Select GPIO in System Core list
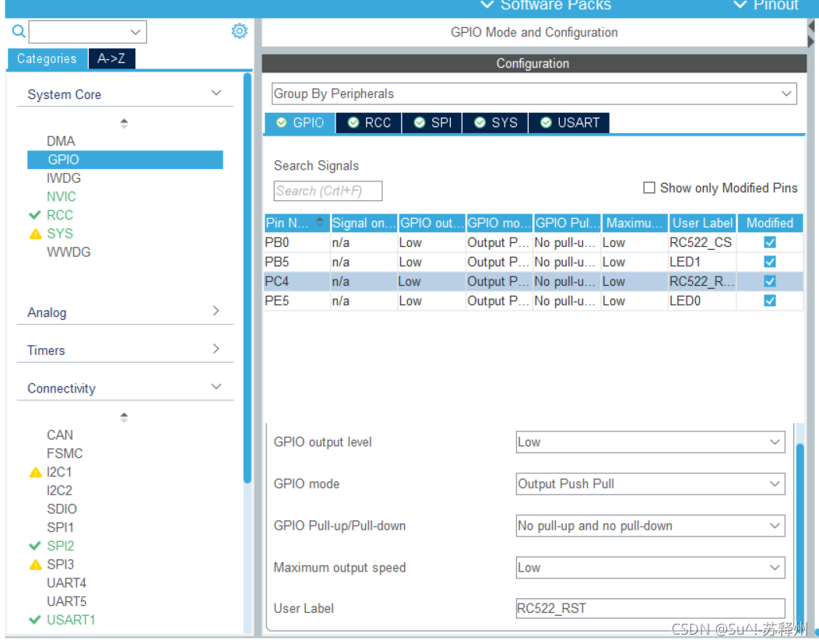819x644 pixels. pyautogui.click(x=125, y=160)
